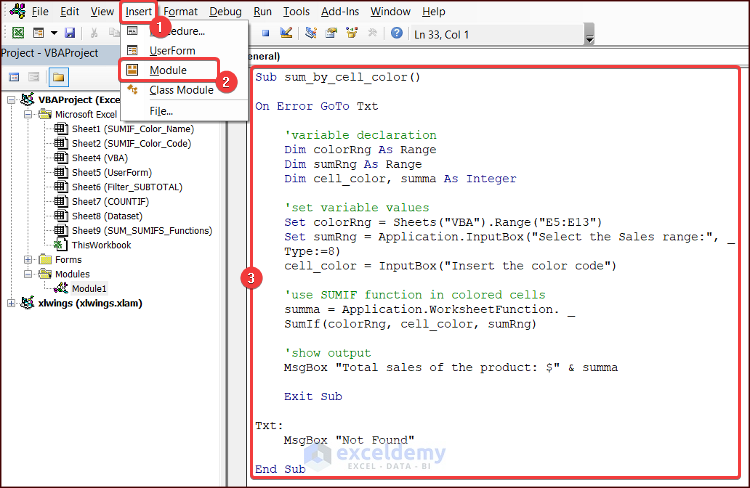Toggle Folders button in Project panel

pyautogui.click(x=58, y=77)
